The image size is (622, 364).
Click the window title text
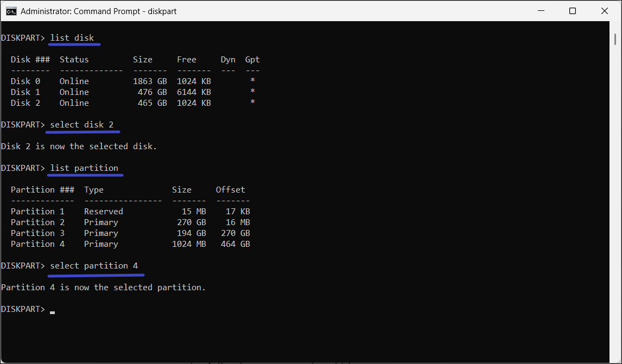pyautogui.click(x=98, y=11)
